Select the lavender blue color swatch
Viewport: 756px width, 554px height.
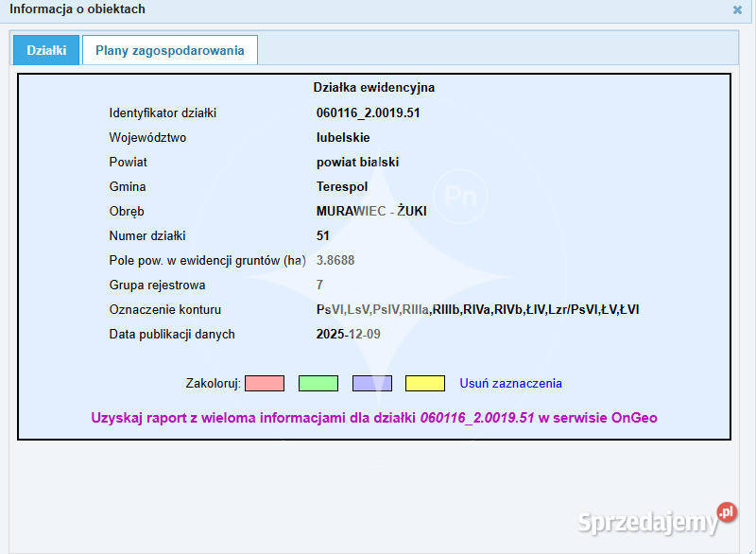tap(371, 383)
